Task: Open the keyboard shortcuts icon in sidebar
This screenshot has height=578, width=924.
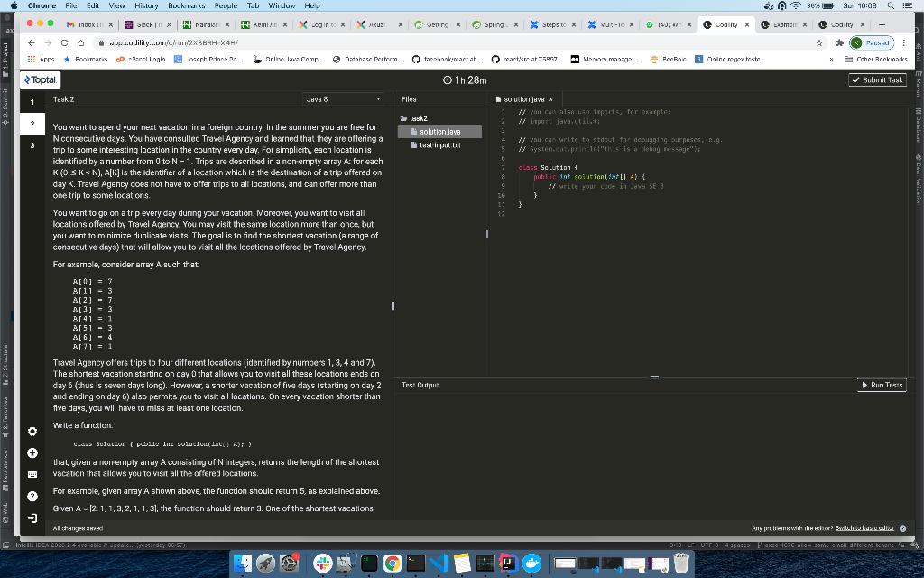Action: [32, 473]
